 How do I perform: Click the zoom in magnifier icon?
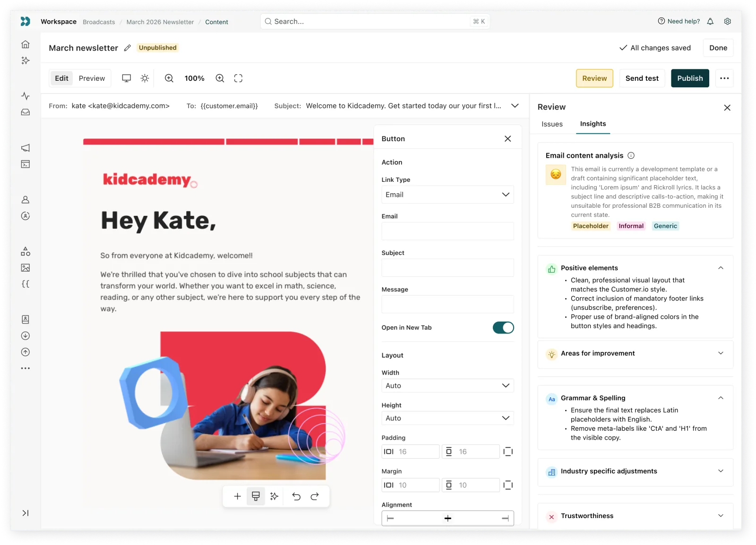220,78
